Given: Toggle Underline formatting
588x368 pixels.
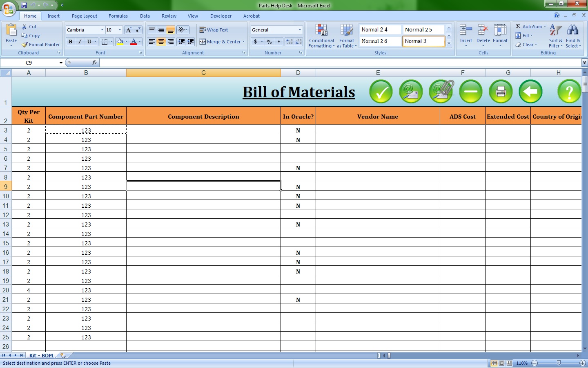Looking at the screenshot, I should point(89,42).
